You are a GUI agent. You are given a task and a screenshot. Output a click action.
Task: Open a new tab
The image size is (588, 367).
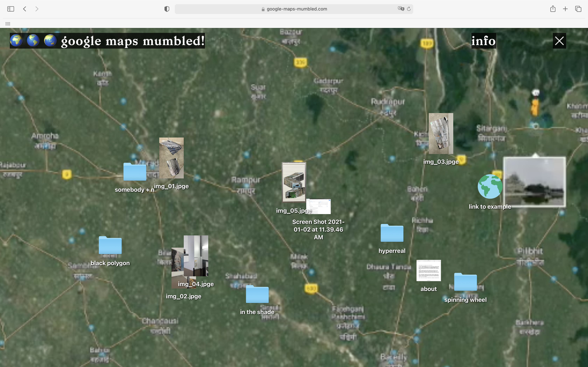565,9
